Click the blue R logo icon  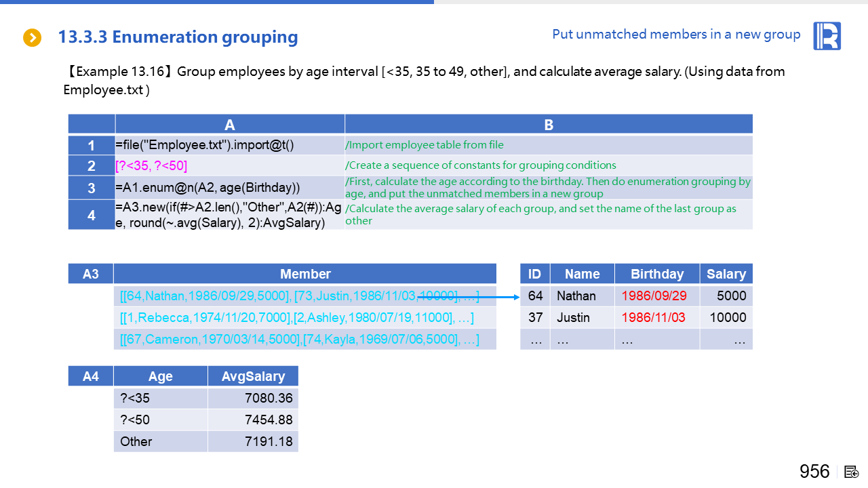point(827,36)
